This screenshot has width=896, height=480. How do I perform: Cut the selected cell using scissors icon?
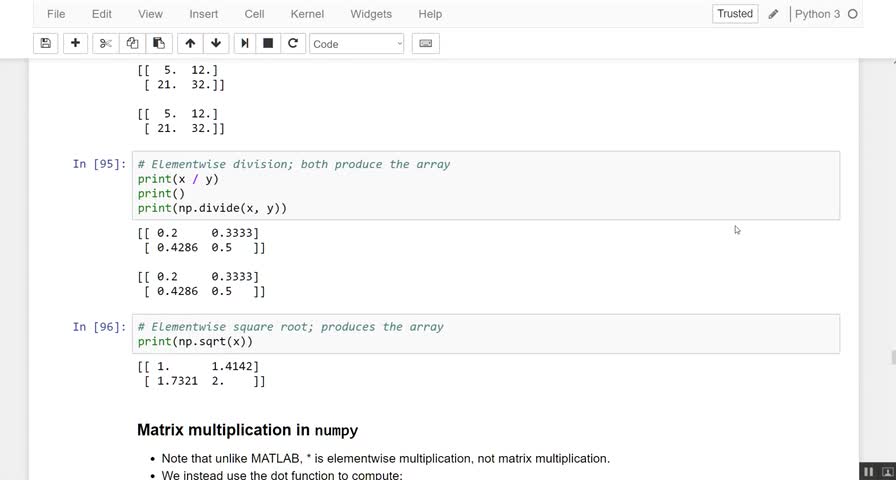pyautogui.click(x=105, y=43)
